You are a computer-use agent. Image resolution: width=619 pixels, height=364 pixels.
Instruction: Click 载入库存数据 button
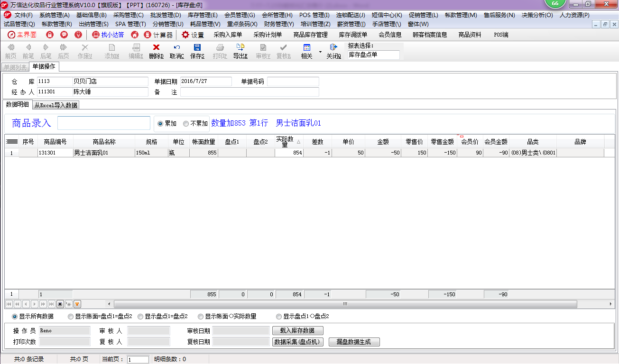[298, 330]
